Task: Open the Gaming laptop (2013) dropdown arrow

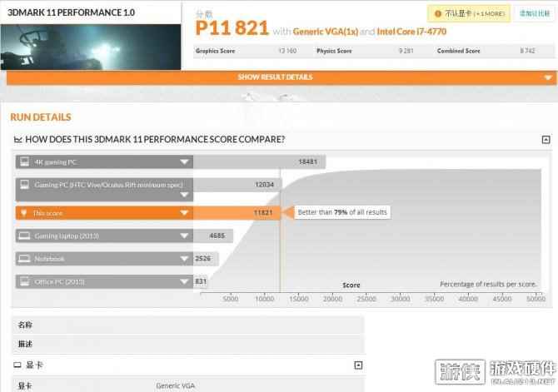Action: [184, 236]
